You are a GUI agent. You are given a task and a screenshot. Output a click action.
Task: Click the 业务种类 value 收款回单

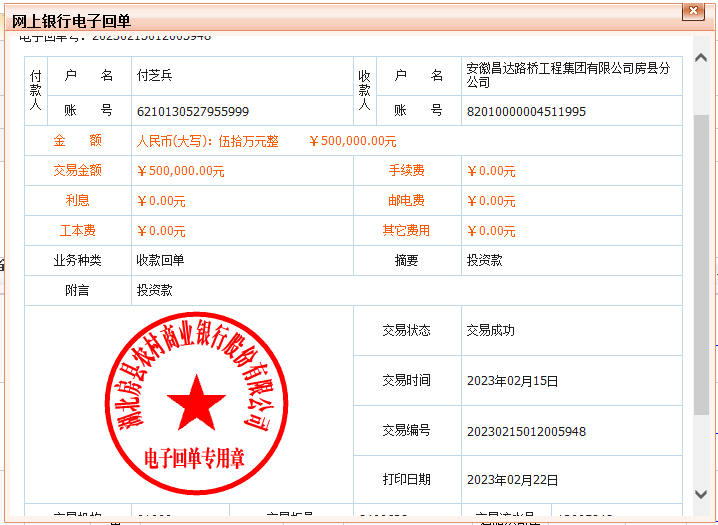click(x=160, y=260)
